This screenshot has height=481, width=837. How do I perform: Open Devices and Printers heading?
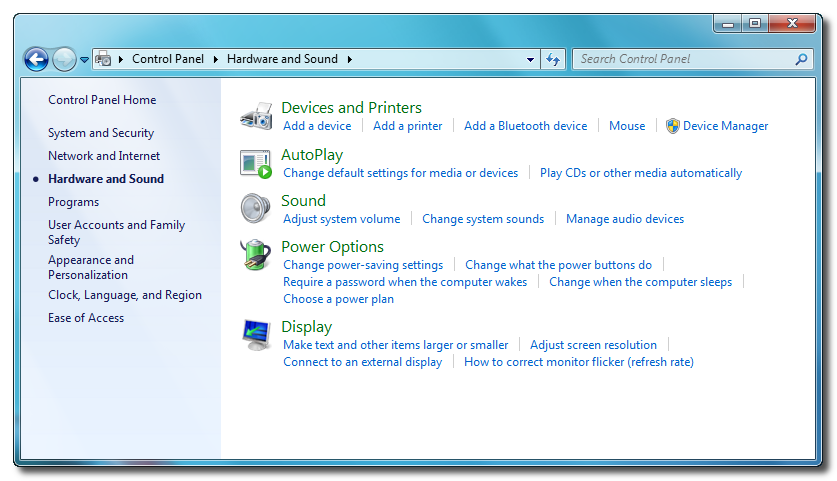[x=351, y=108]
